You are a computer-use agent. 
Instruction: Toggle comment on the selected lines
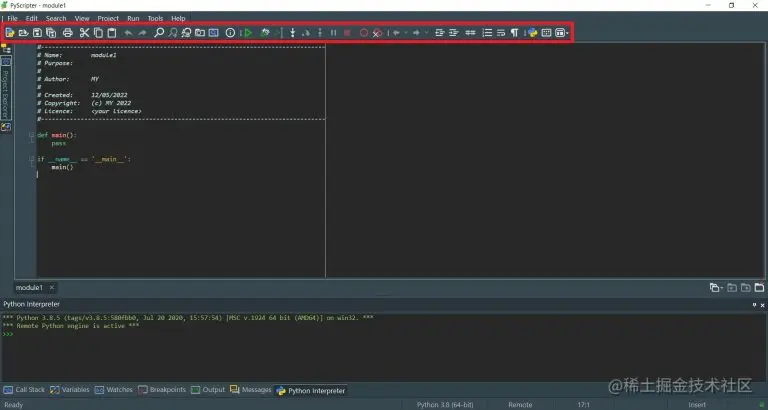tap(470, 33)
